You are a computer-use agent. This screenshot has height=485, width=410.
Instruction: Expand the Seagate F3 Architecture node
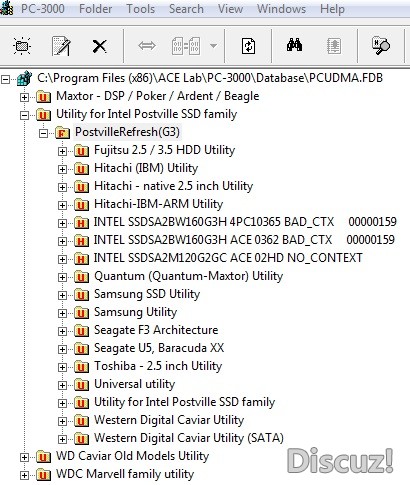pos(62,331)
